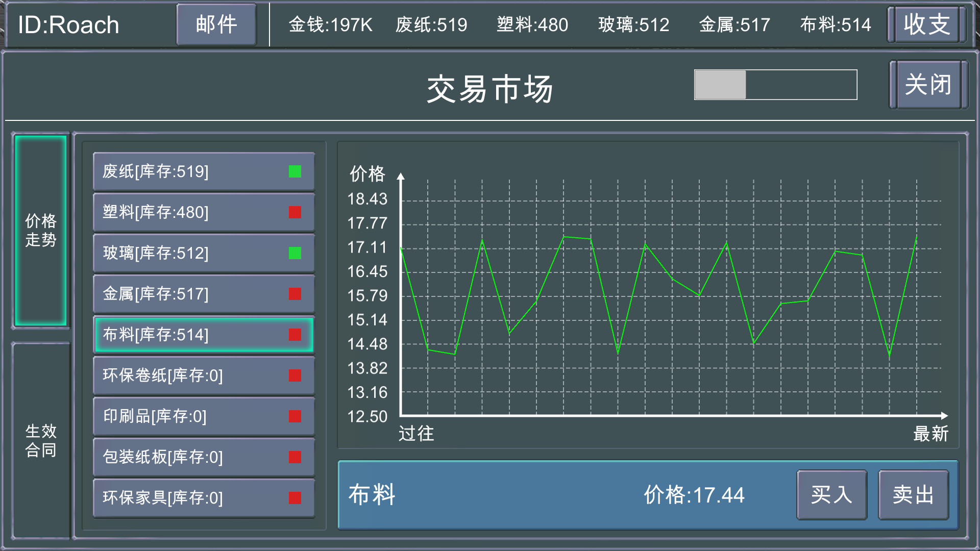Screen dimensions: 980x551
Task: Click the red square on the 布料 row
Action: pos(295,335)
